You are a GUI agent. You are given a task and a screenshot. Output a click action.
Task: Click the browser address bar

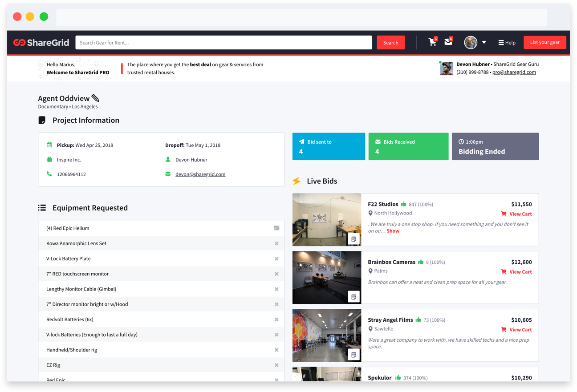point(301,17)
